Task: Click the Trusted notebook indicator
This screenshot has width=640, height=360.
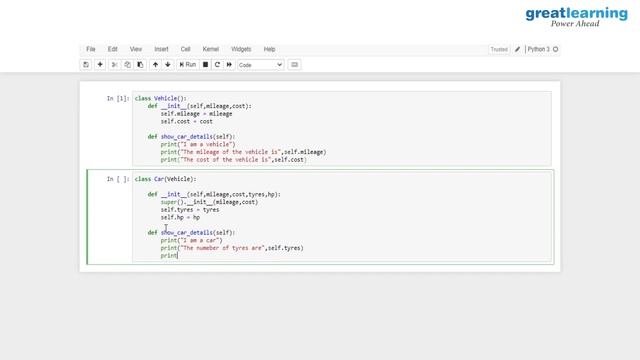Action: (499, 49)
